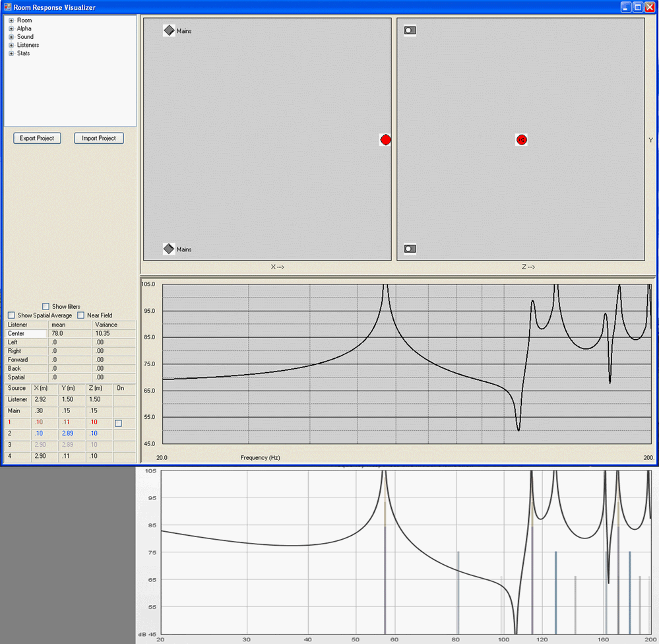Select the Room label in the tree
659x644 pixels.
pyautogui.click(x=24, y=20)
